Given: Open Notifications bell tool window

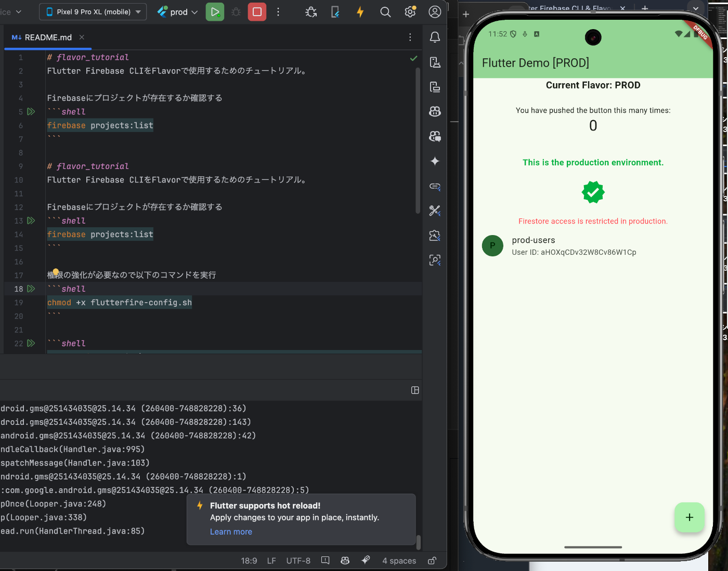Looking at the screenshot, I should pos(435,37).
